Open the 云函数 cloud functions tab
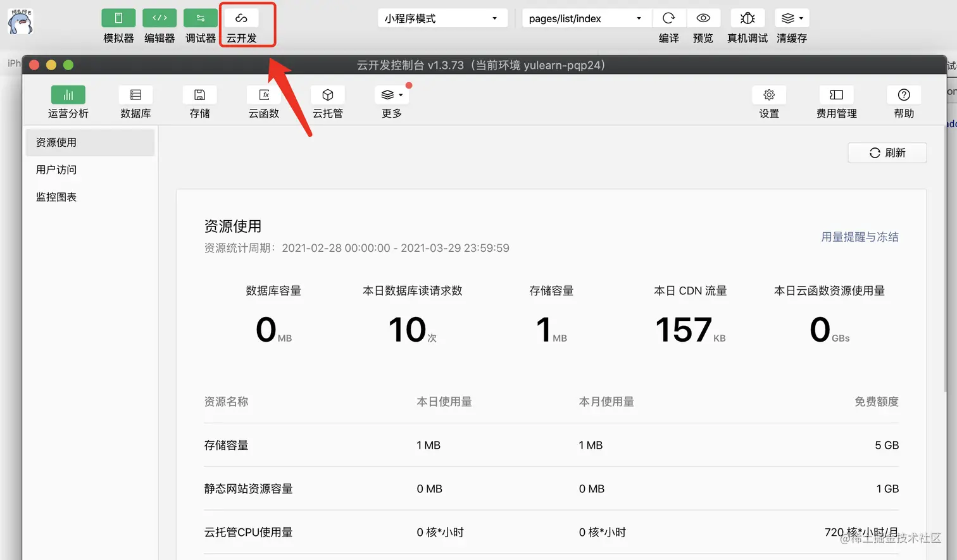This screenshot has width=957, height=560. [264, 95]
